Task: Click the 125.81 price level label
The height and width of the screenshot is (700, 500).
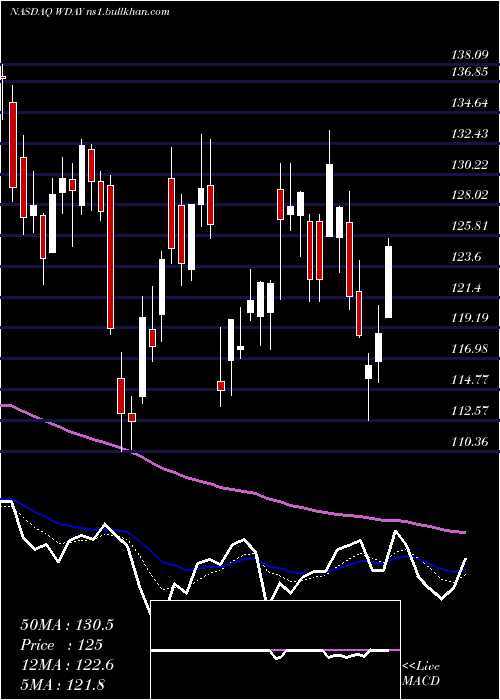Action: tap(470, 226)
